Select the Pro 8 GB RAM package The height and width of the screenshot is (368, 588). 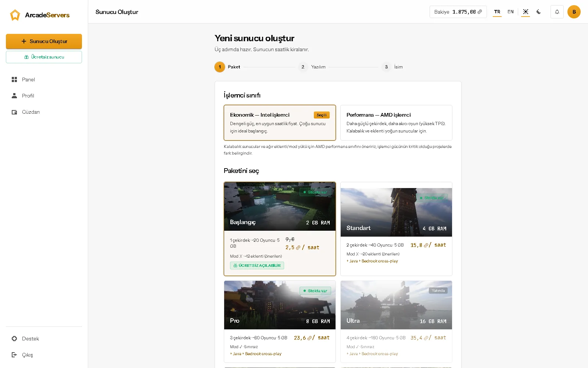point(280,322)
